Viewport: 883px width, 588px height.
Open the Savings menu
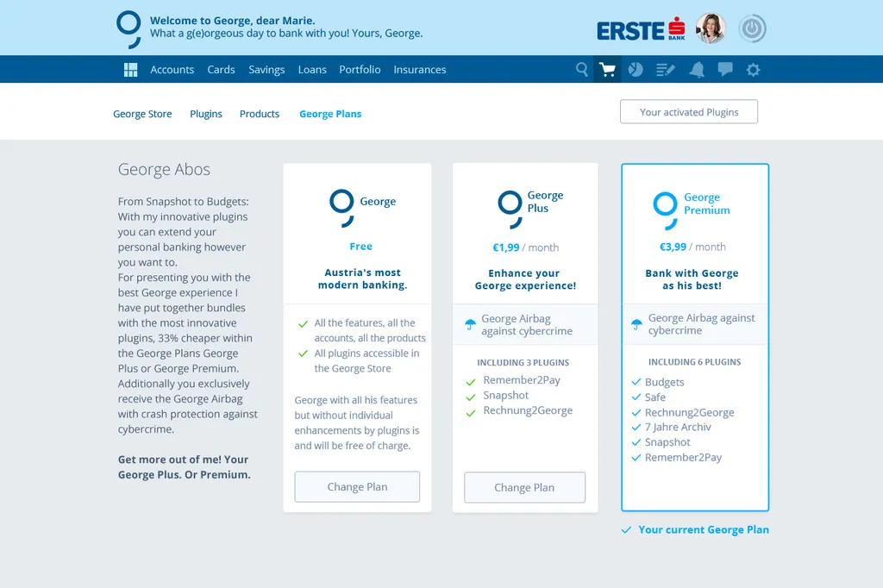(266, 70)
